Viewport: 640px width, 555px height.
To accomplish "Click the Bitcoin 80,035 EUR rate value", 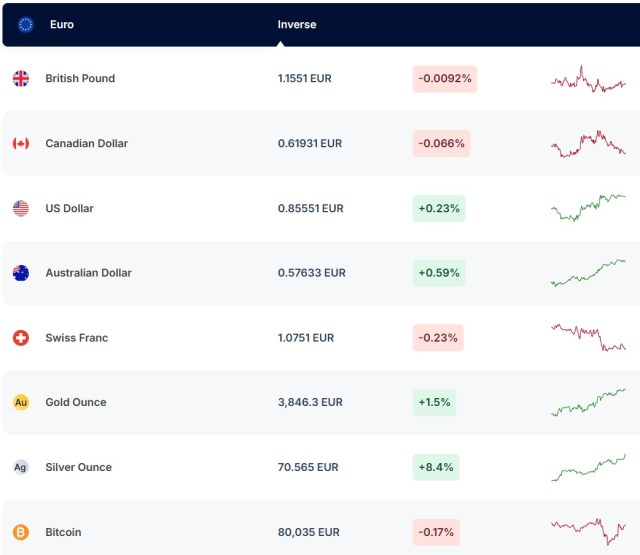I will (x=309, y=532).
